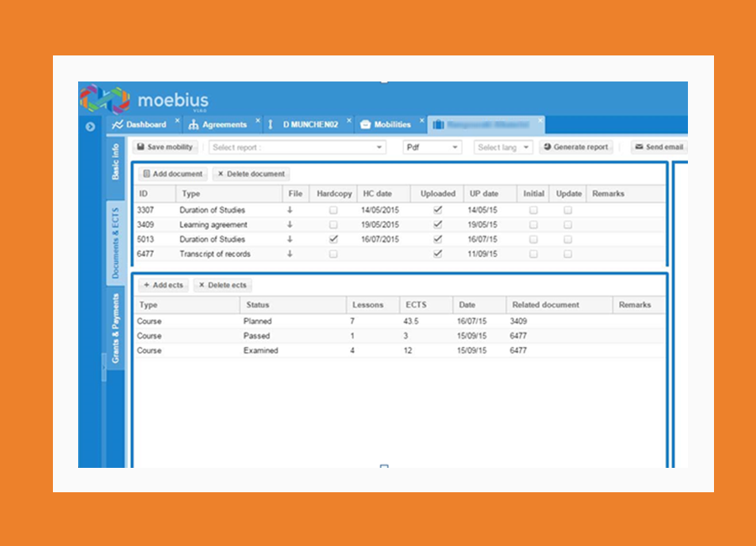The height and width of the screenshot is (546, 756).
Task: Sort ECTS table by Related document header
Action: point(559,305)
